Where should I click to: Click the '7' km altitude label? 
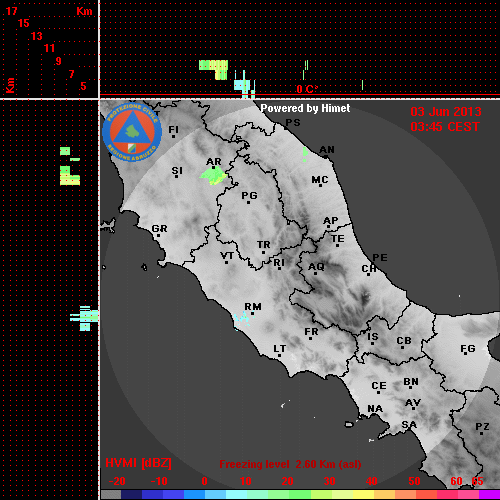pyautogui.click(x=71, y=74)
